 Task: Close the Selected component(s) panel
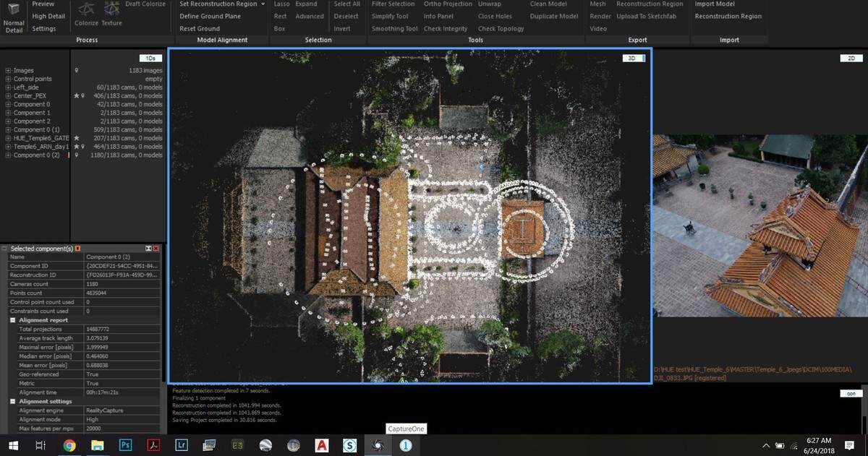pos(157,249)
